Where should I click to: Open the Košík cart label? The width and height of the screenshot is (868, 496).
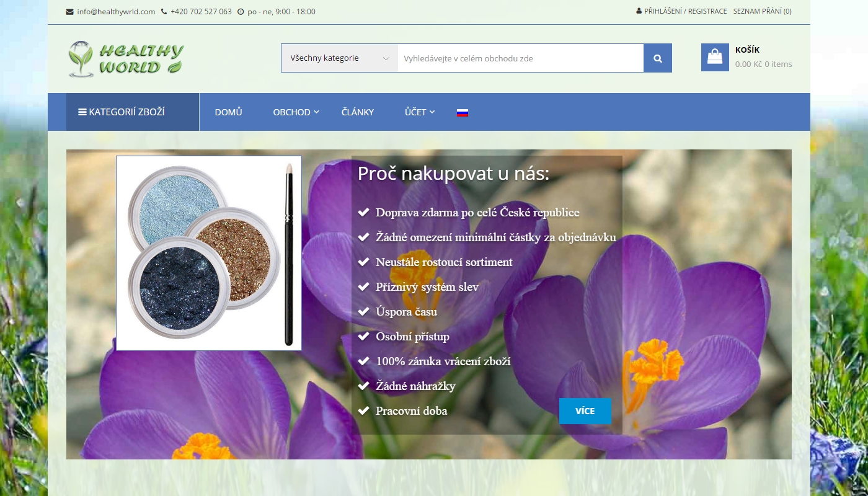(x=747, y=50)
